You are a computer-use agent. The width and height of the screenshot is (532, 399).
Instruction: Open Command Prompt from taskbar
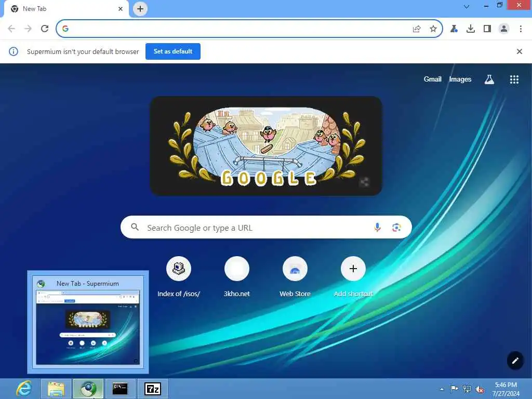[120, 389]
